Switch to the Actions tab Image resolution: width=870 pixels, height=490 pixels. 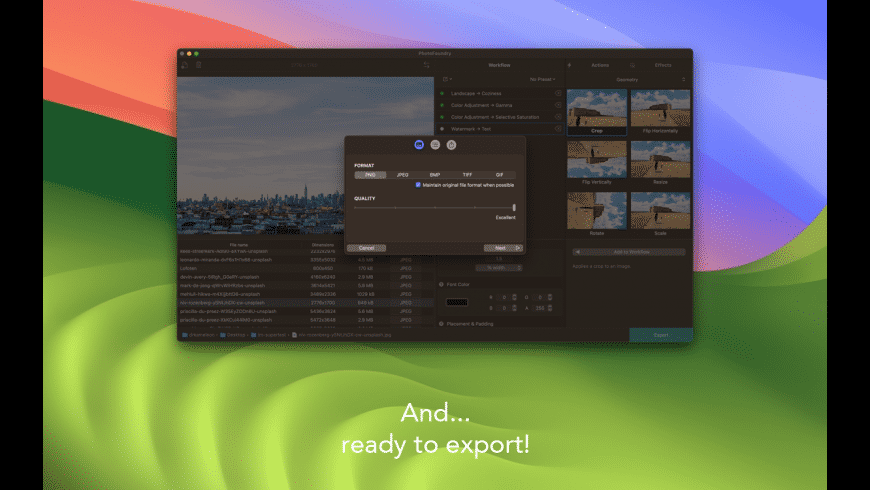(600, 65)
